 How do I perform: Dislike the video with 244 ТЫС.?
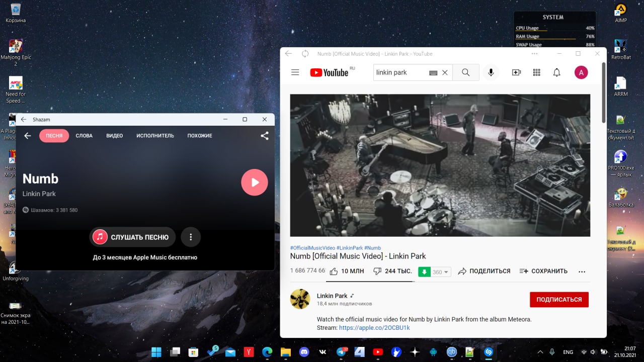(x=392, y=271)
